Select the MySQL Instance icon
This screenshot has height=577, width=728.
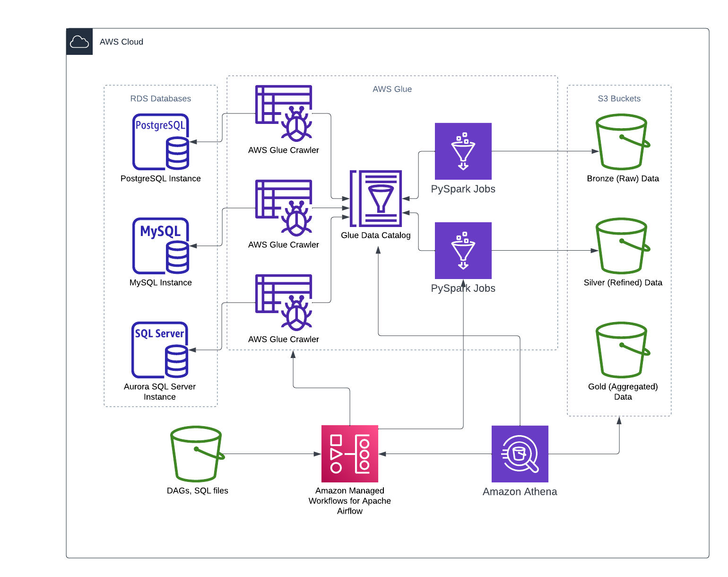161,246
